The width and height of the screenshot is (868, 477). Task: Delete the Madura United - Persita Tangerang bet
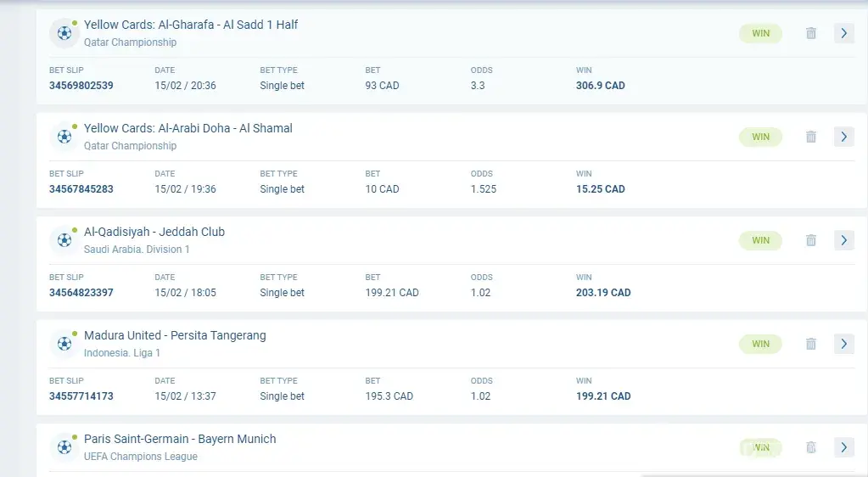[x=811, y=344]
